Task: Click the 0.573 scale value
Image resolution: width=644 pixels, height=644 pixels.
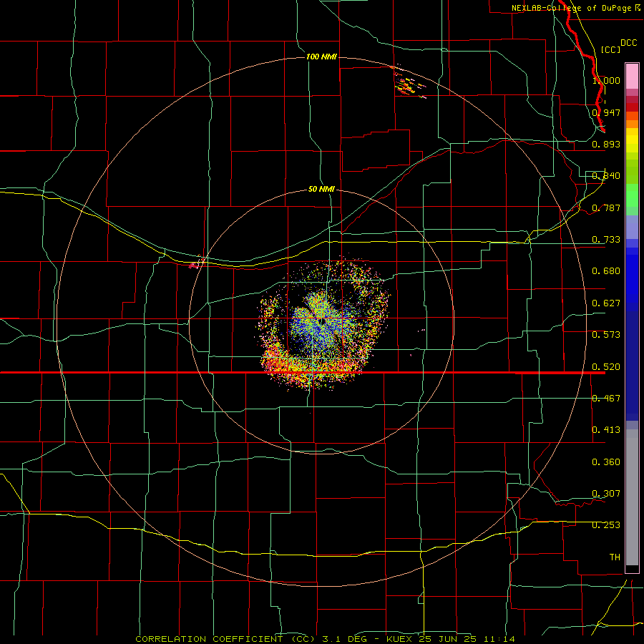Action: pos(606,335)
